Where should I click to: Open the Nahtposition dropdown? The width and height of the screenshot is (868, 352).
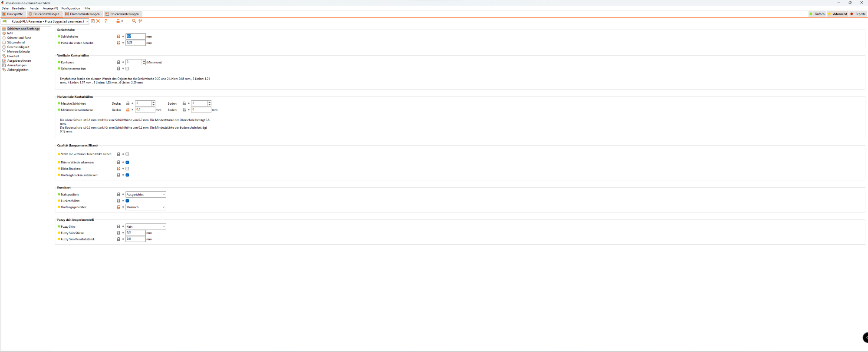[x=145, y=195]
